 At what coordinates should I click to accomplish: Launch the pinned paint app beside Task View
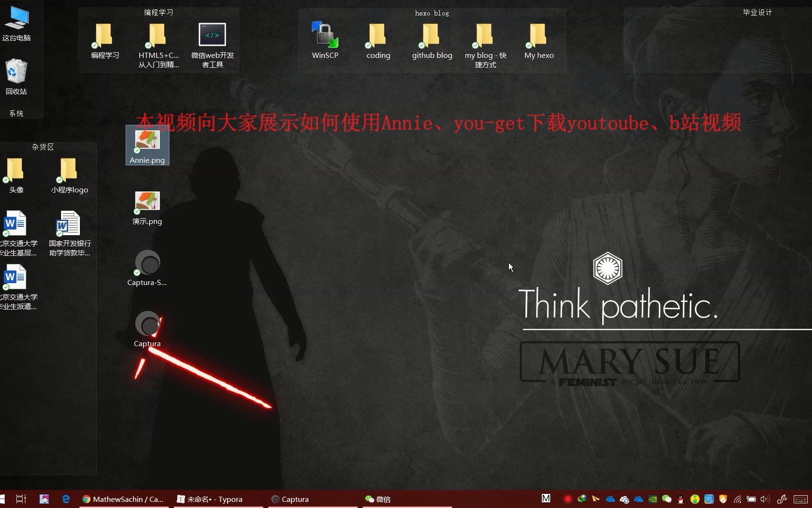[x=44, y=499]
